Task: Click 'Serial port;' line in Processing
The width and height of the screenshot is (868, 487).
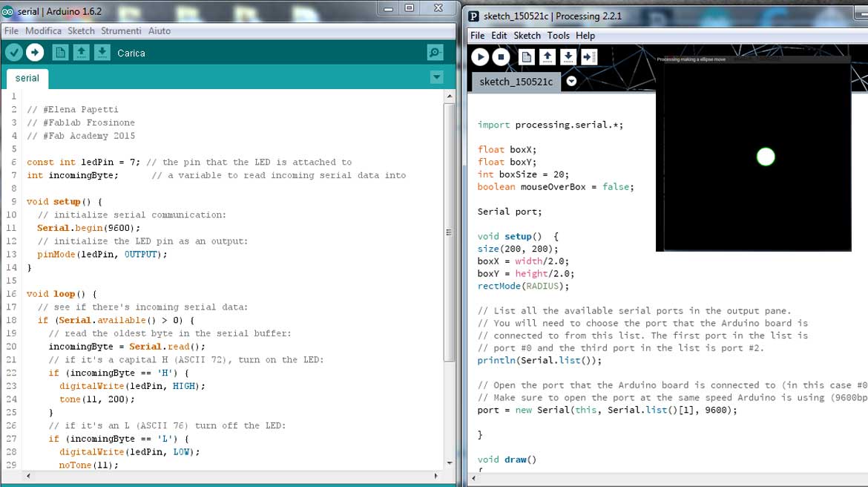Action: 510,212
